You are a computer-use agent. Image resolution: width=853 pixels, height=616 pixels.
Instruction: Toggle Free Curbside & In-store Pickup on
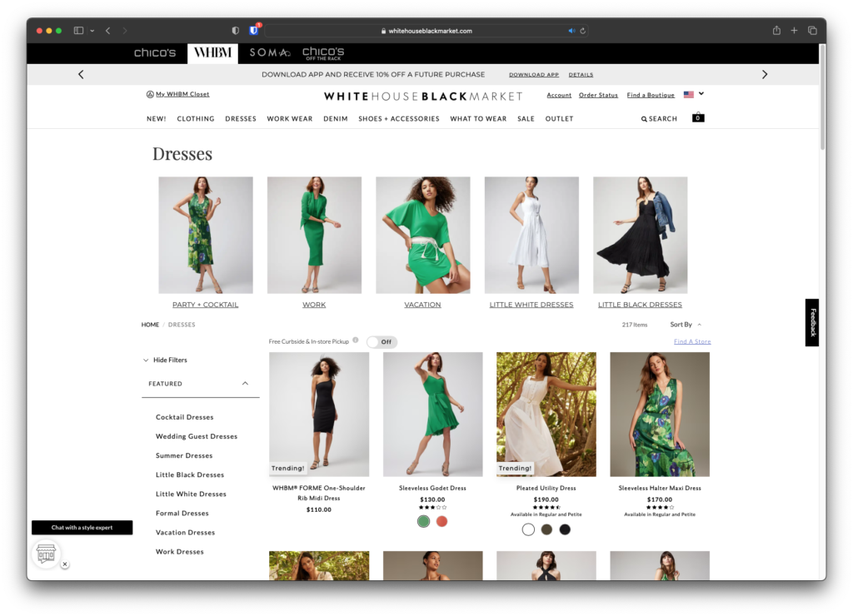click(x=382, y=341)
